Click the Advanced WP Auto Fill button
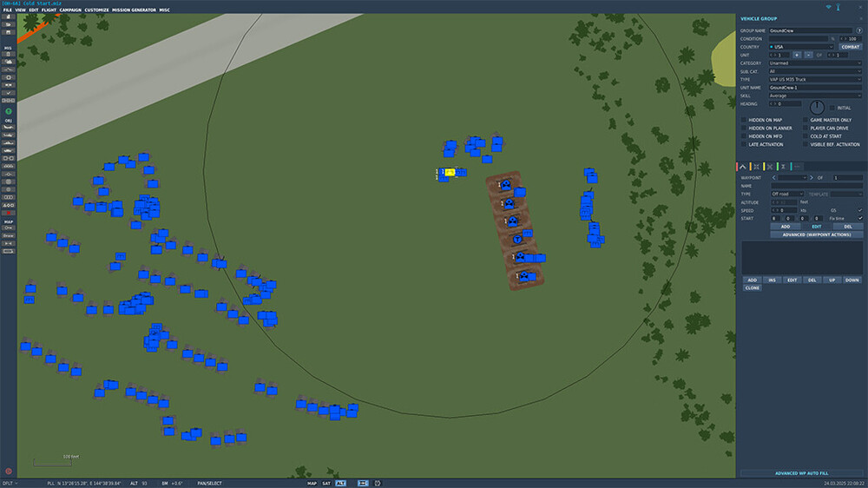The height and width of the screenshot is (488, 868). coord(801,473)
